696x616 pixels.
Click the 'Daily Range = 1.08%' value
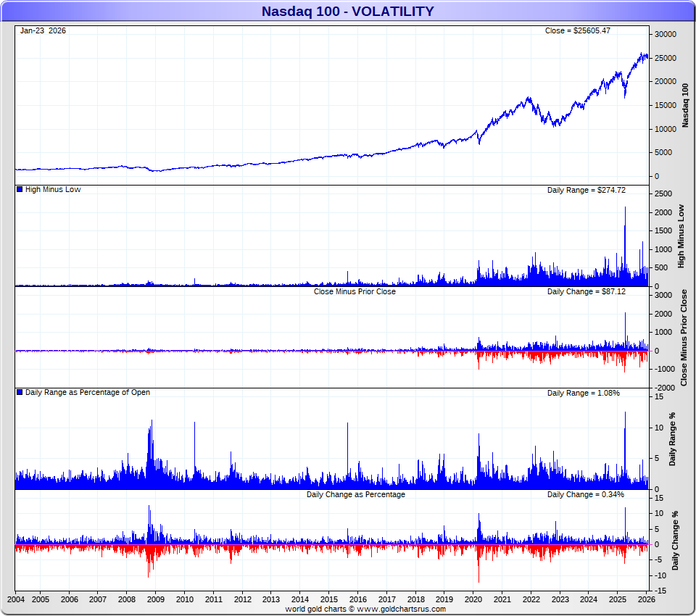coord(583,393)
